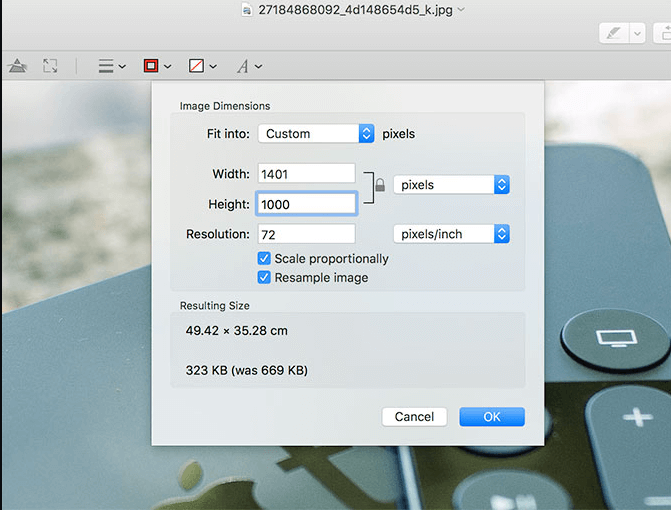Click the Resolution field showing 72
Viewport: 671px width, 510px height.
click(306, 234)
